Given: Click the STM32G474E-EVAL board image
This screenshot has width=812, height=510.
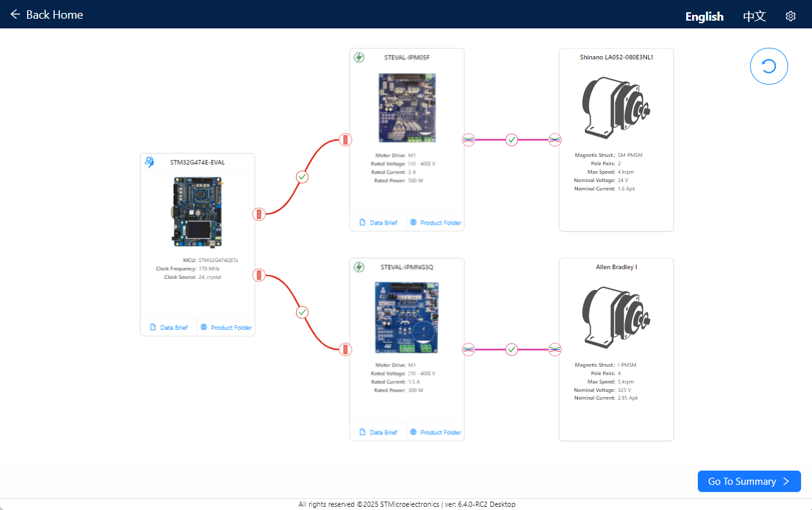Looking at the screenshot, I should pyautogui.click(x=197, y=213).
